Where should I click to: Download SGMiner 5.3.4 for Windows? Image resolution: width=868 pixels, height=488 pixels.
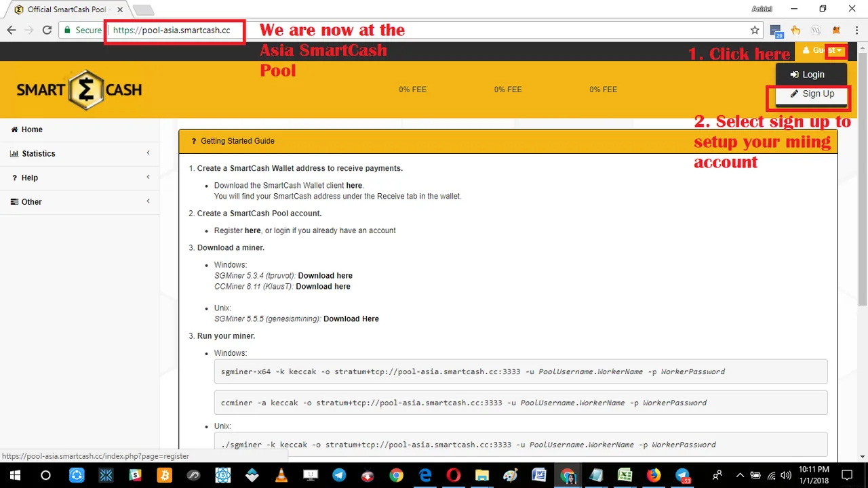325,276
